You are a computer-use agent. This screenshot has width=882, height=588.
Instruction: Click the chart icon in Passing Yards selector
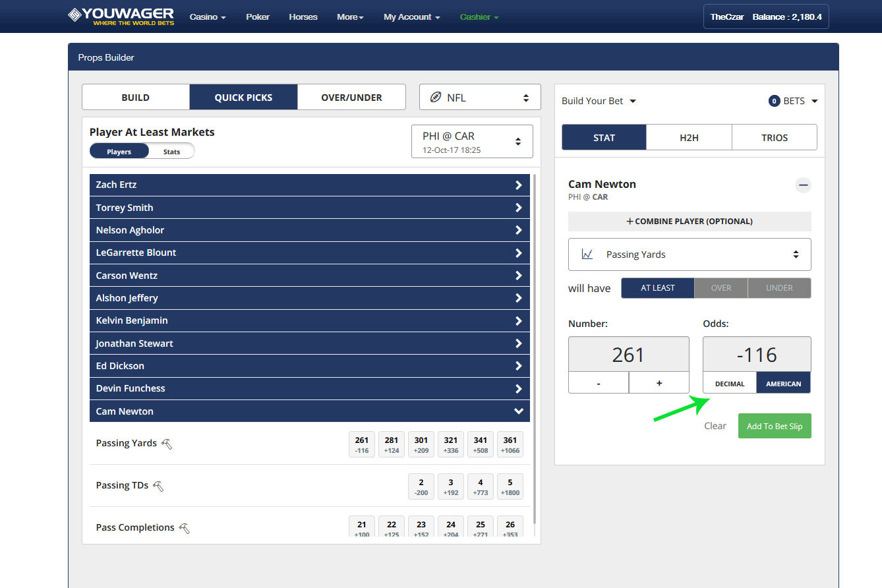[x=587, y=254]
